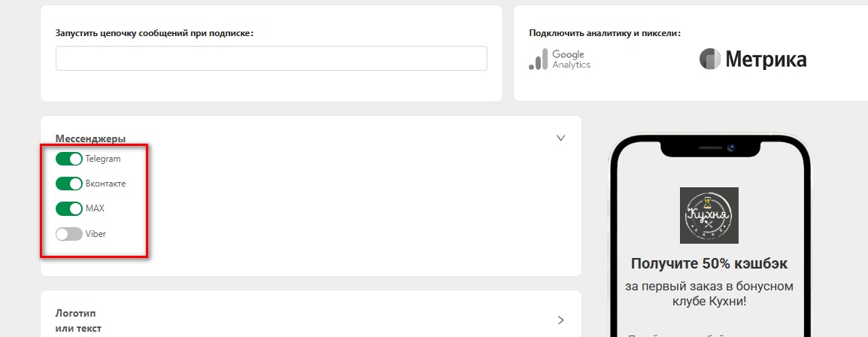Click the MAX label text
This screenshot has height=337, width=868.
(x=95, y=208)
